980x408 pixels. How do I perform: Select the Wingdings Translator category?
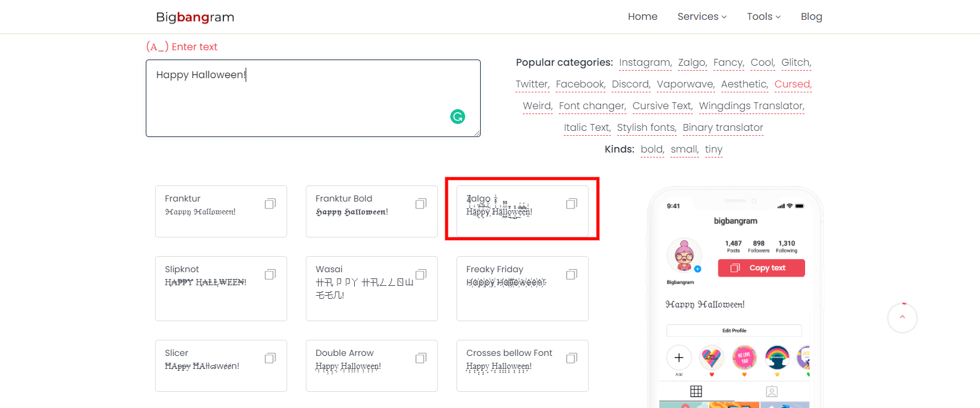(x=751, y=106)
